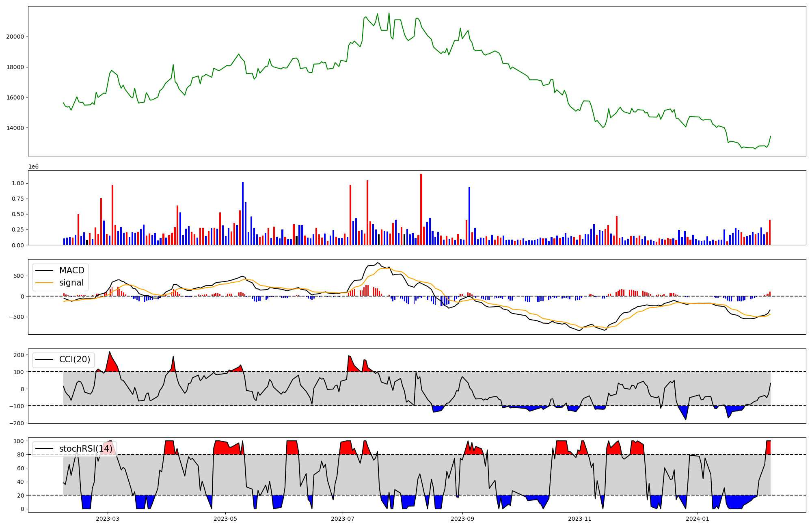The height and width of the screenshot is (528, 812).
Task: Click the tallest blue volume bar
Action: tap(243, 213)
